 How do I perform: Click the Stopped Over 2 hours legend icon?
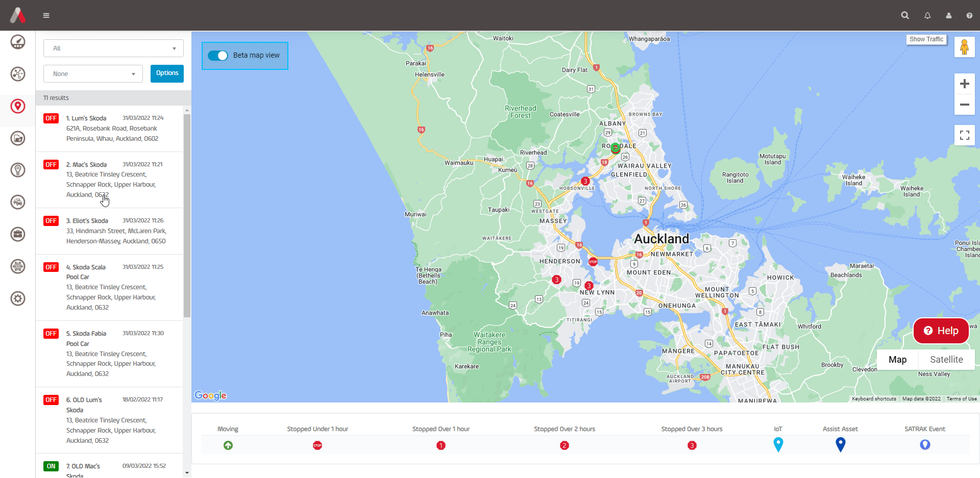(x=565, y=445)
